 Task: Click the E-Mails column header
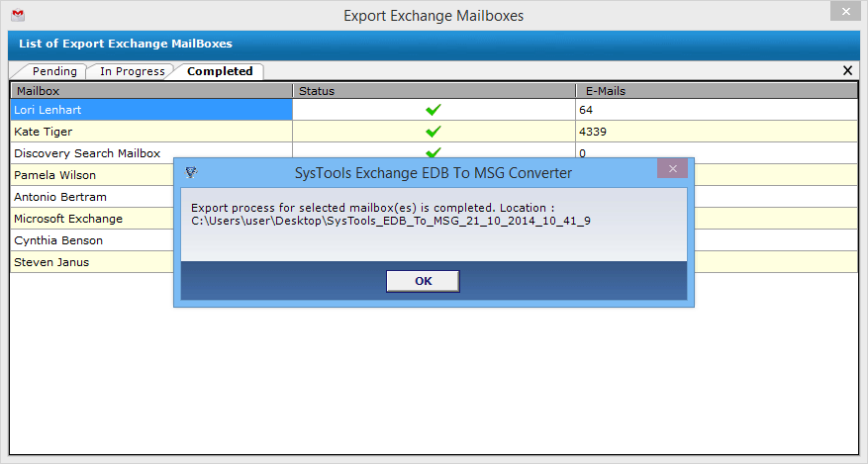pyautogui.click(x=717, y=91)
